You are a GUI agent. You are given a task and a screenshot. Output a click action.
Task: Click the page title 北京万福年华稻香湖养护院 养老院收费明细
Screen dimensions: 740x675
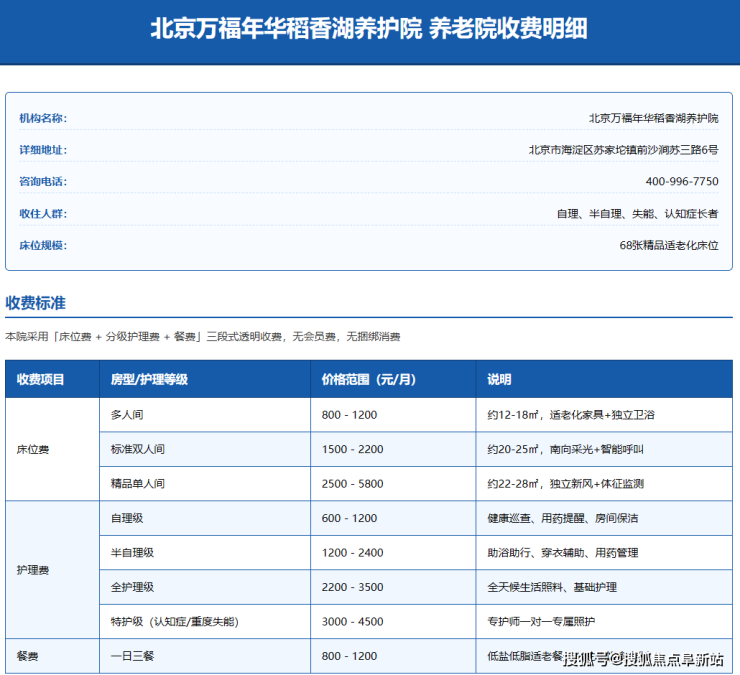pos(369,28)
